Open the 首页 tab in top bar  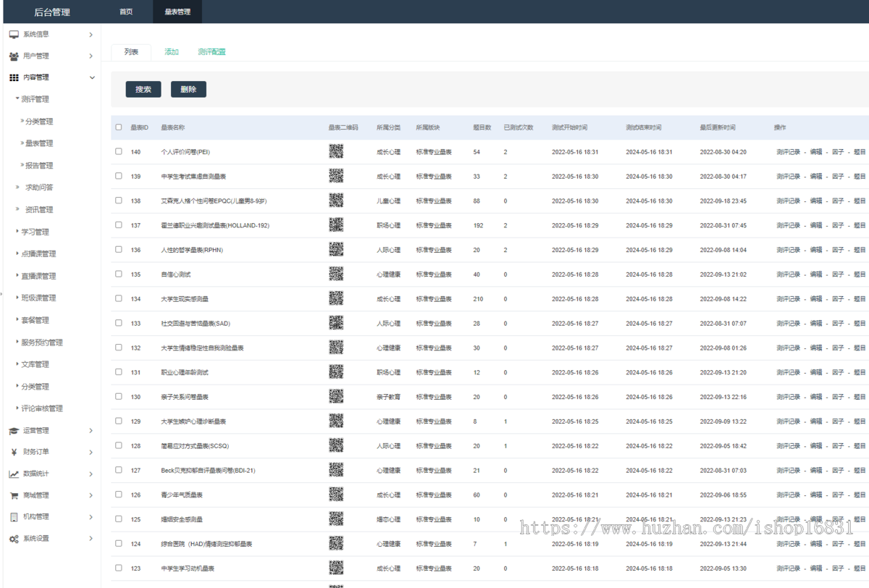(126, 12)
